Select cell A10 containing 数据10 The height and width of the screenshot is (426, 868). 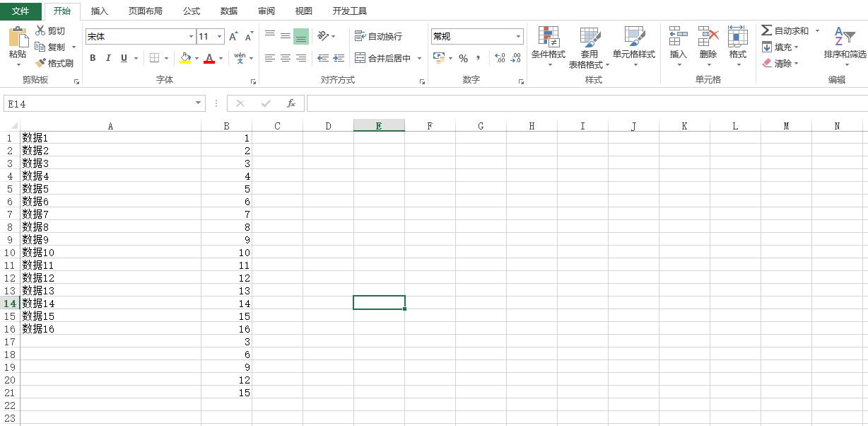click(110, 253)
